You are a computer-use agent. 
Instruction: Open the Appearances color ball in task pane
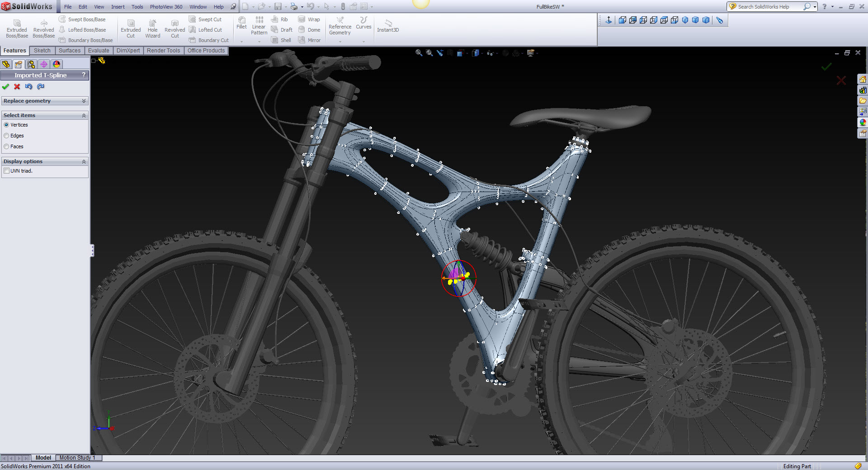point(863,122)
